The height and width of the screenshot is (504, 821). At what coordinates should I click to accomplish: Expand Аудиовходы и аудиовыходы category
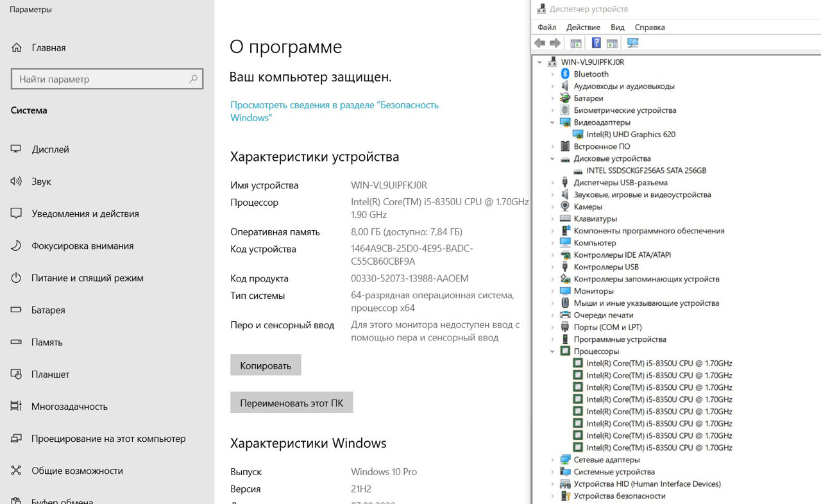coord(552,86)
